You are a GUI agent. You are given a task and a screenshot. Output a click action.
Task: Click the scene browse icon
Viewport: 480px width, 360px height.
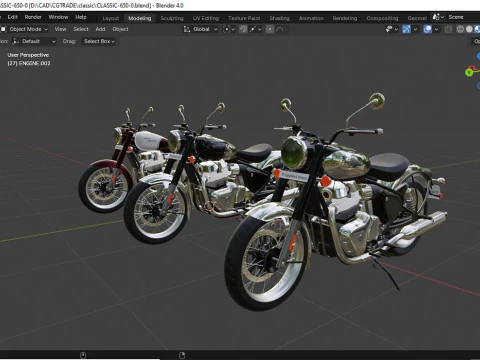[x=438, y=17]
